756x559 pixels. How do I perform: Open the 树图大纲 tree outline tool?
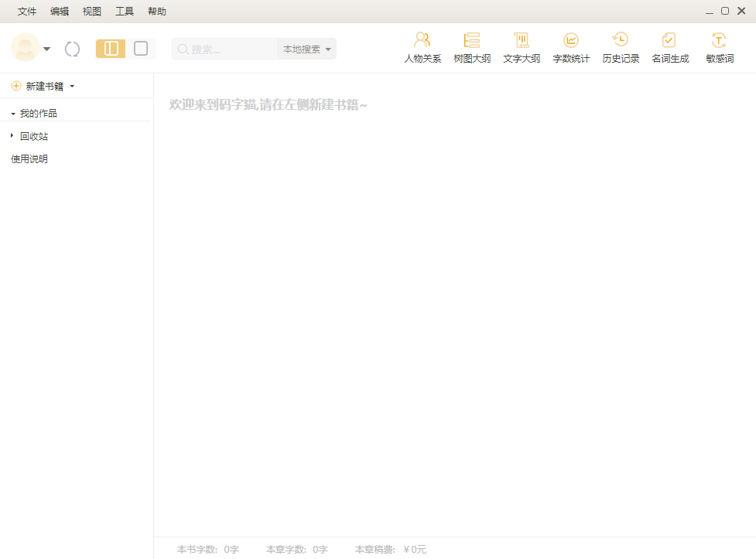pos(472,48)
